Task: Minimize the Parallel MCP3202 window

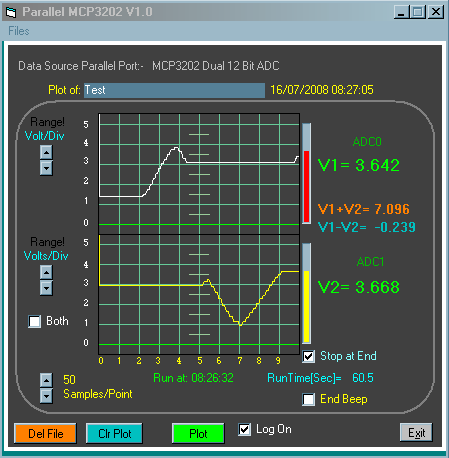Action: click(x=401, y=12)
